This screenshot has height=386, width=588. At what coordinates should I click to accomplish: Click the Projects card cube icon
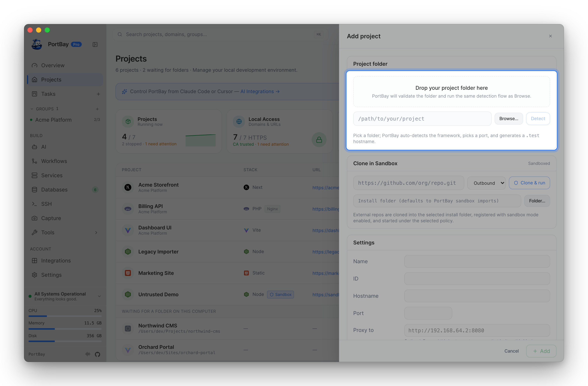(128, 121)
